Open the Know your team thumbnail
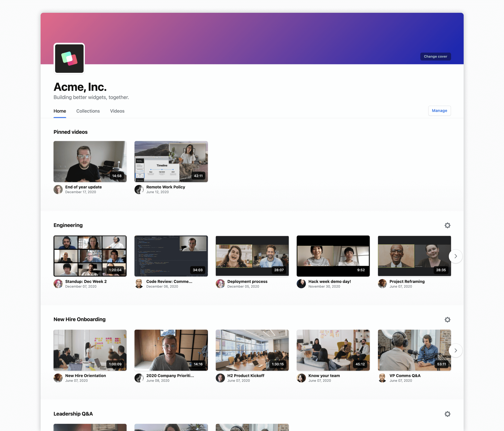The width and height of the screenshot is (504, 431). 333,350
